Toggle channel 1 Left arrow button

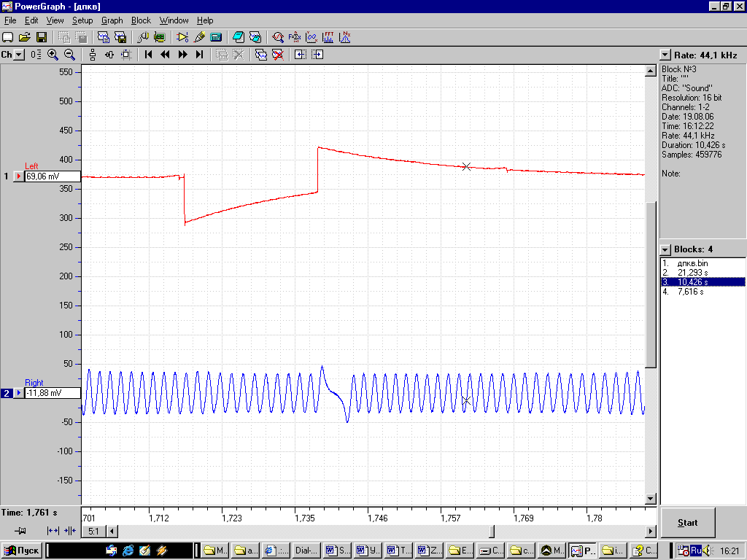(x=18, y=176)
